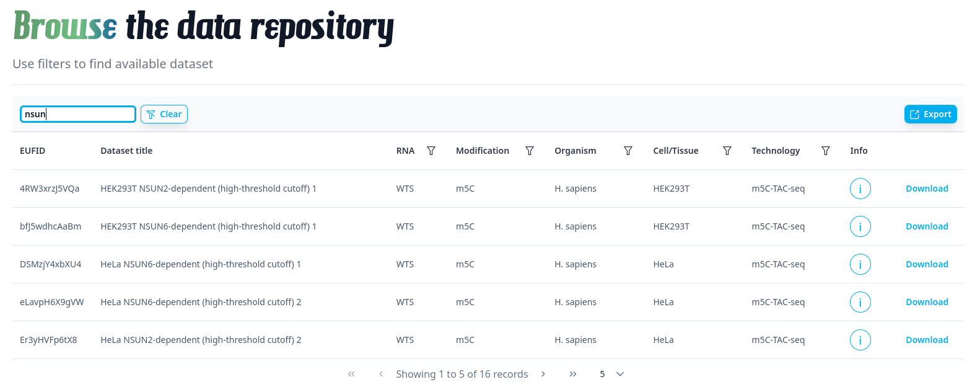Show info for dataset Er3yHVFp6tX8
The image size is (980, 392).
pyautogui.click(x=860, y=340)
